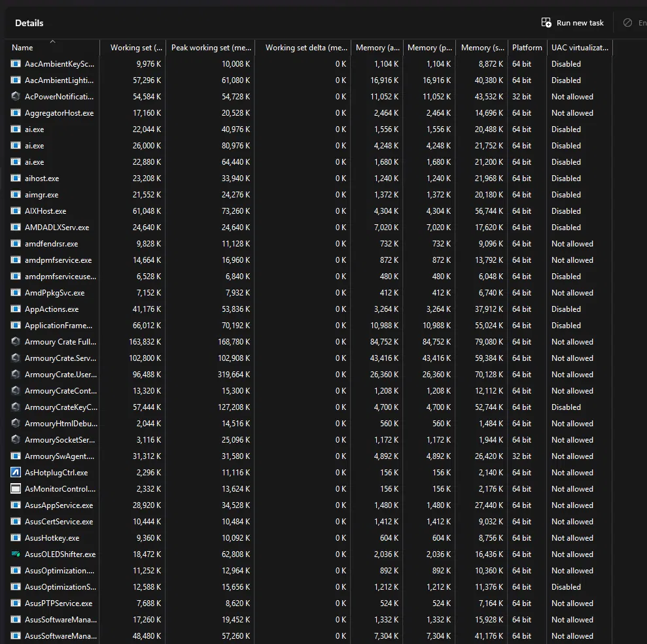This screenshot has height=644, width=647.
Task: Select the AsusOptimizationS... process name
Action: (x=60, y=587)
